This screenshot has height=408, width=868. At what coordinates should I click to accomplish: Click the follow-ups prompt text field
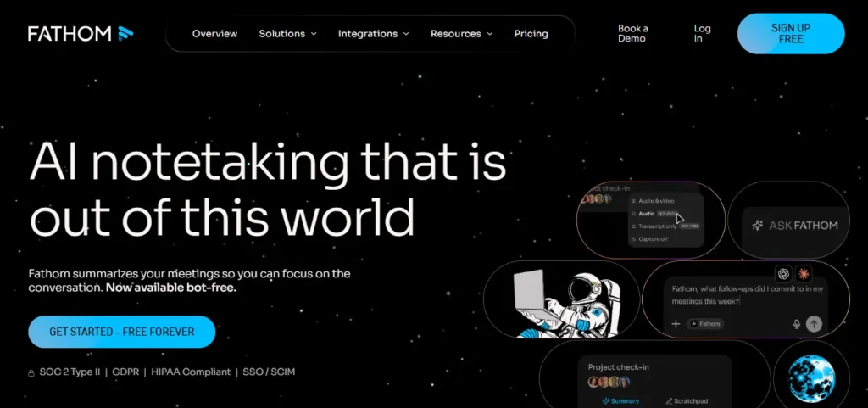click(748, 295)
